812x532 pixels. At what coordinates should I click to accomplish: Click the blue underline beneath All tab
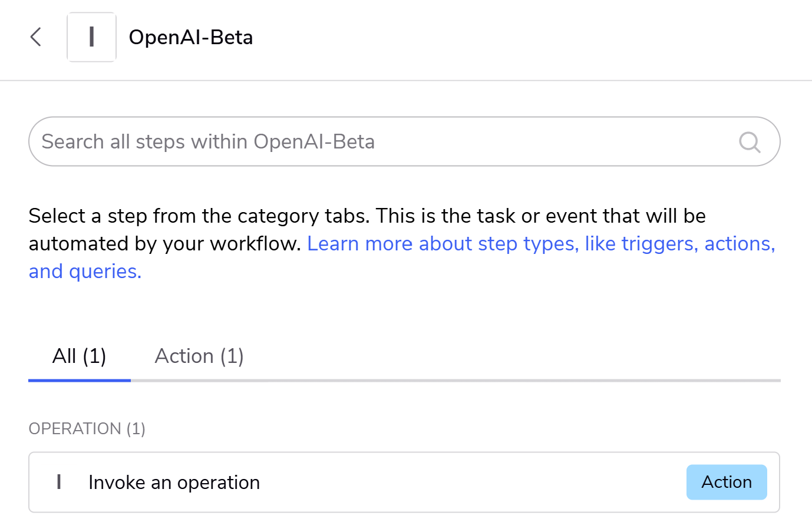pos(80,381)
